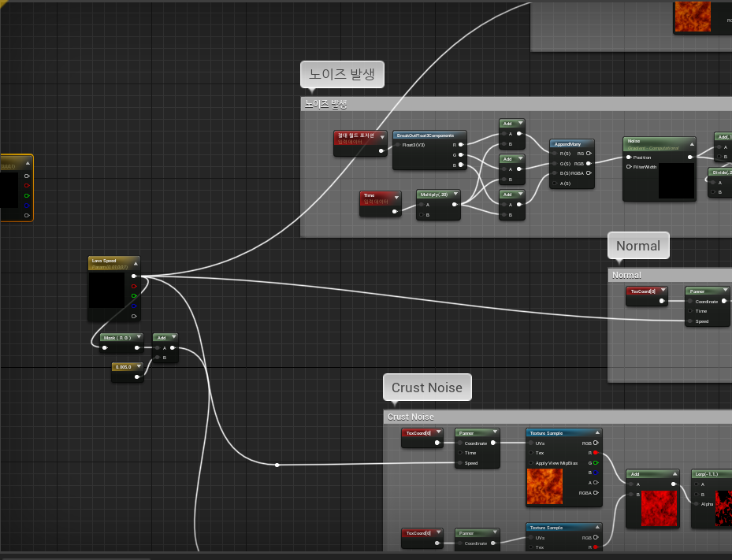Select the Lava Speed node by its title
Screen dimensions: 732x560
[x=104, y=261]
